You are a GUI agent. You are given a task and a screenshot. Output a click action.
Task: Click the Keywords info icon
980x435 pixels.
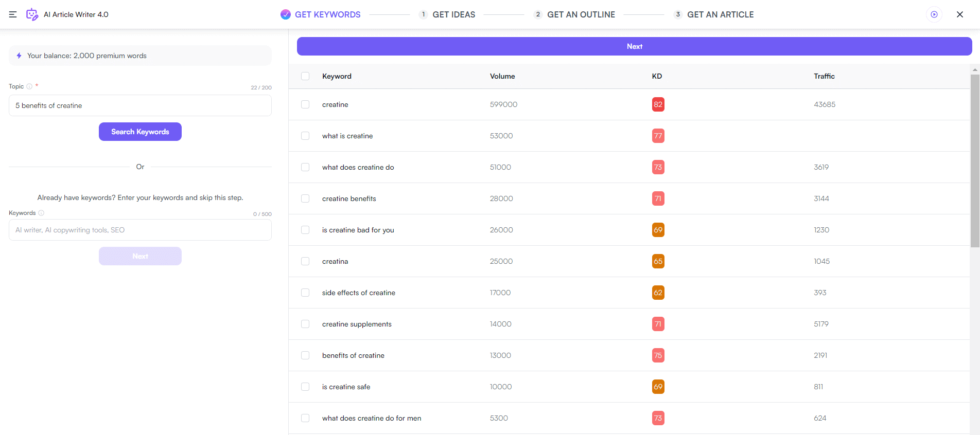point(41,213)
